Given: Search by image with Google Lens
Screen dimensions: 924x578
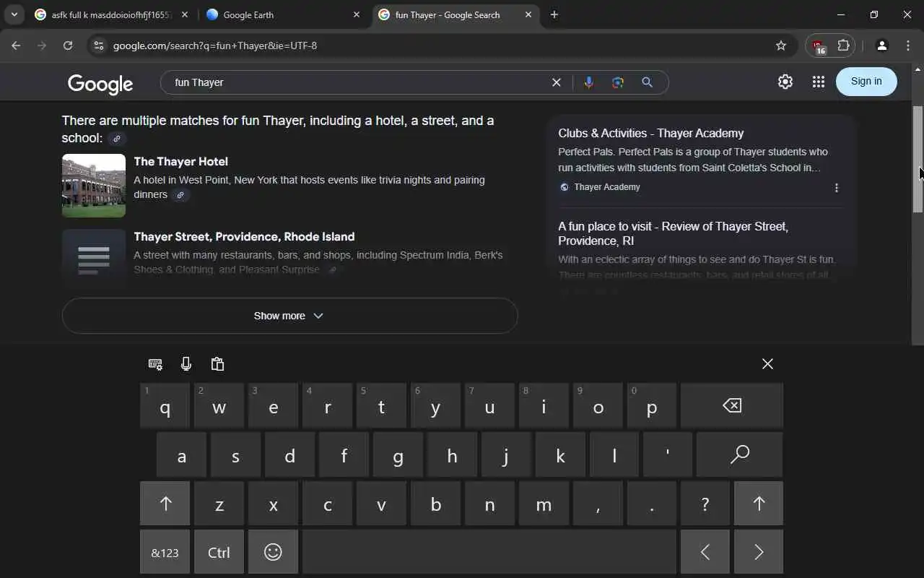Looking at the screenshot, I should [x=617, y=82].
